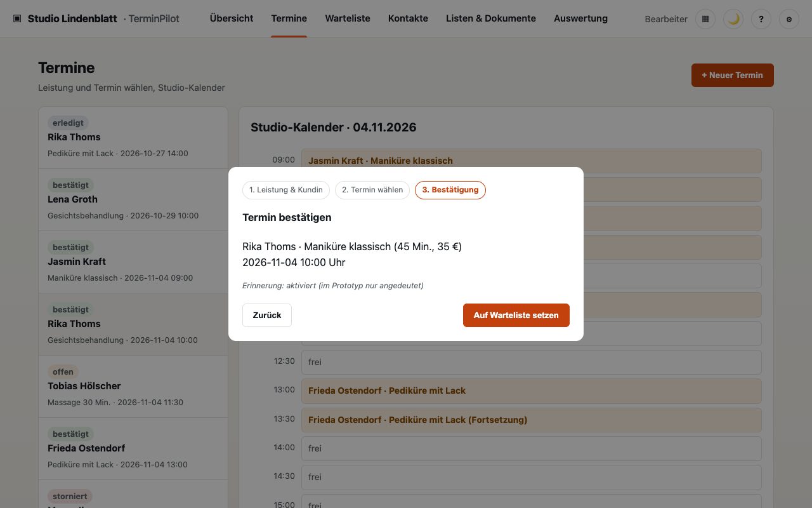
Task: Open Frieda Ostendorf's list entry at 13:00
Action: (133, 449)
